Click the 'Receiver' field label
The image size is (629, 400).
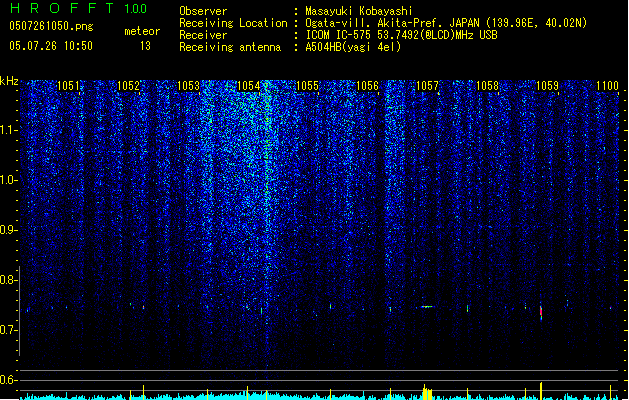tap(203, 35)
